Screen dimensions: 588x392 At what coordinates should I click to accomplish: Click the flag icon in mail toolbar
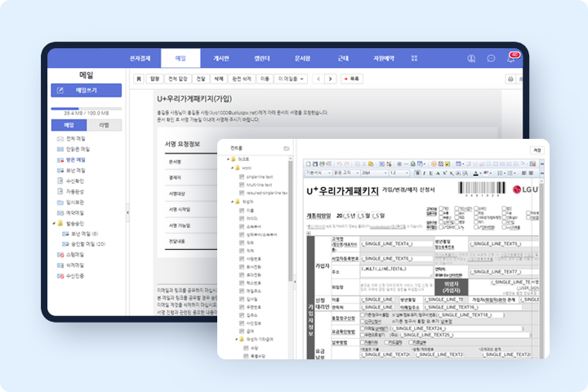(139, 78)
